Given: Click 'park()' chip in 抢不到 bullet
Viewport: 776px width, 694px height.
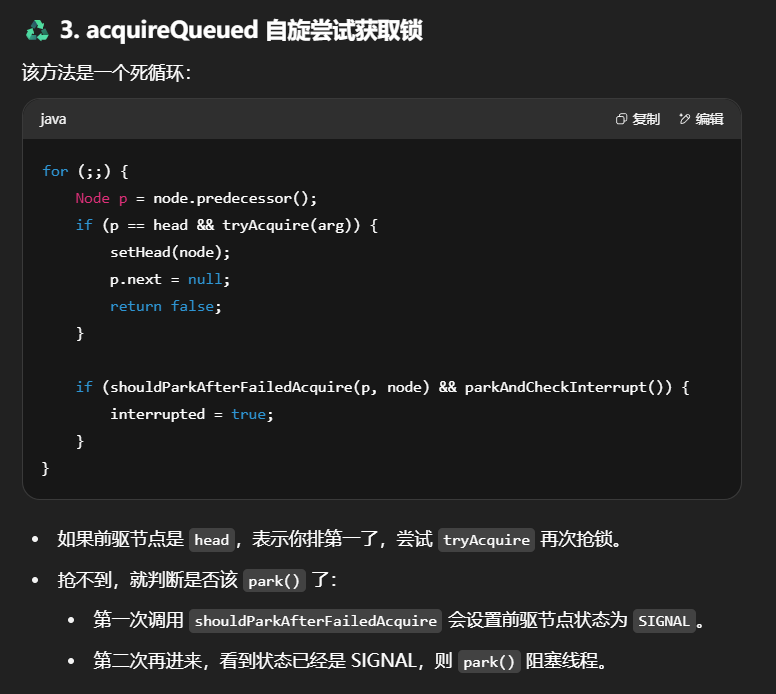Looking at the screenshot, I should 274,581.
